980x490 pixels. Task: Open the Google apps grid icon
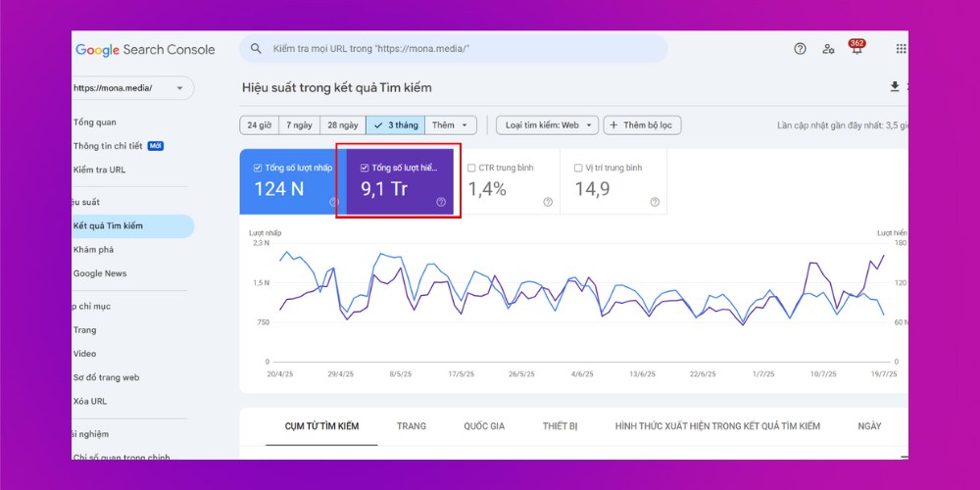coord(901,49)
